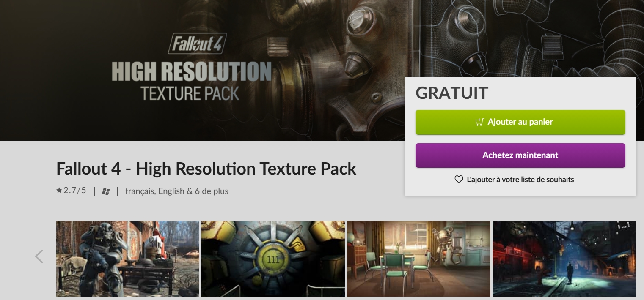Screen dimensions: 644x300
Task: Open the night street screenshot thumbnail
Action: (x=564, y=259)
